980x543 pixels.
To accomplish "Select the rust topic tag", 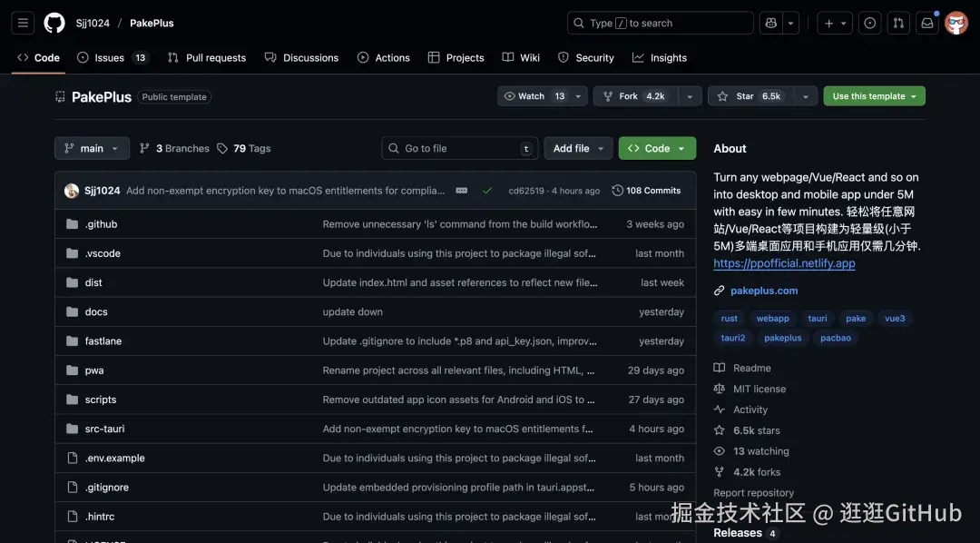I will 730,319.
